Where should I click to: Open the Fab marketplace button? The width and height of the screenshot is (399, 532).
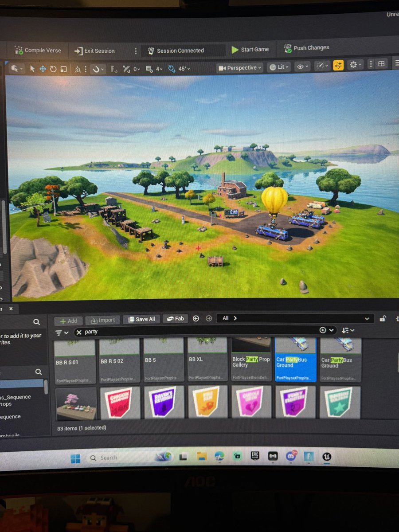[x=175, y=318]
